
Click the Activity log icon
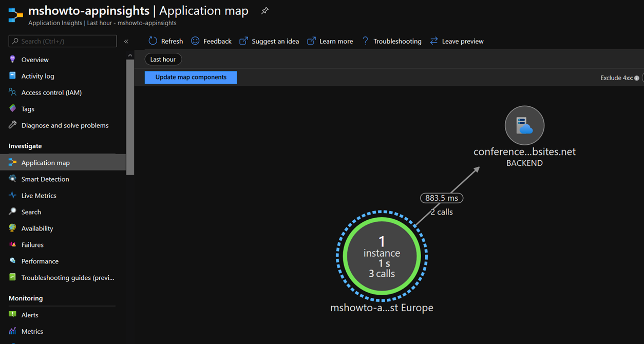[x=12, y=76]
